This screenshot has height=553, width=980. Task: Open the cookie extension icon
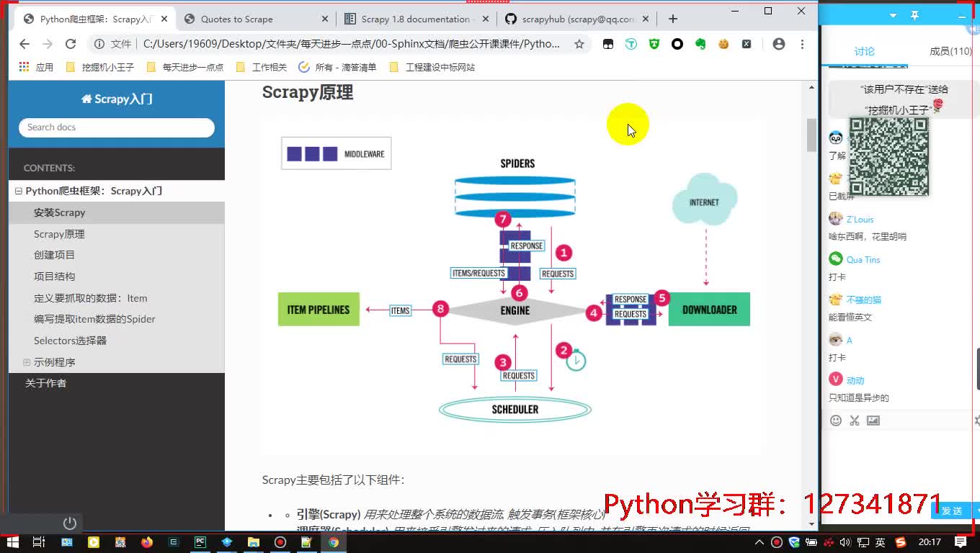(x=723, y=44)
